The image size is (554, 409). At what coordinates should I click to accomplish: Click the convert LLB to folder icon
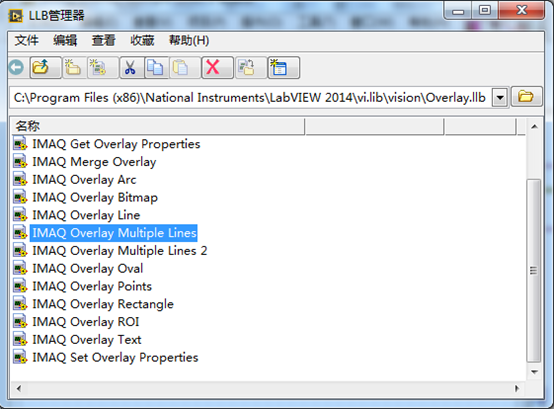[249, 67]
